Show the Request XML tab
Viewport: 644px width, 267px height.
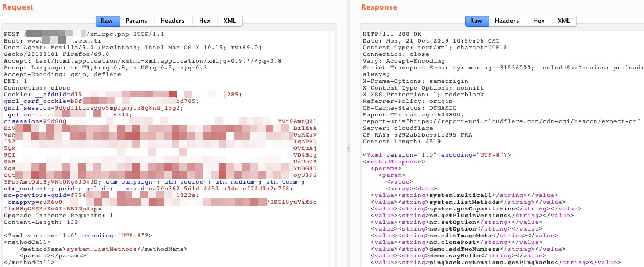pos(229,21)
